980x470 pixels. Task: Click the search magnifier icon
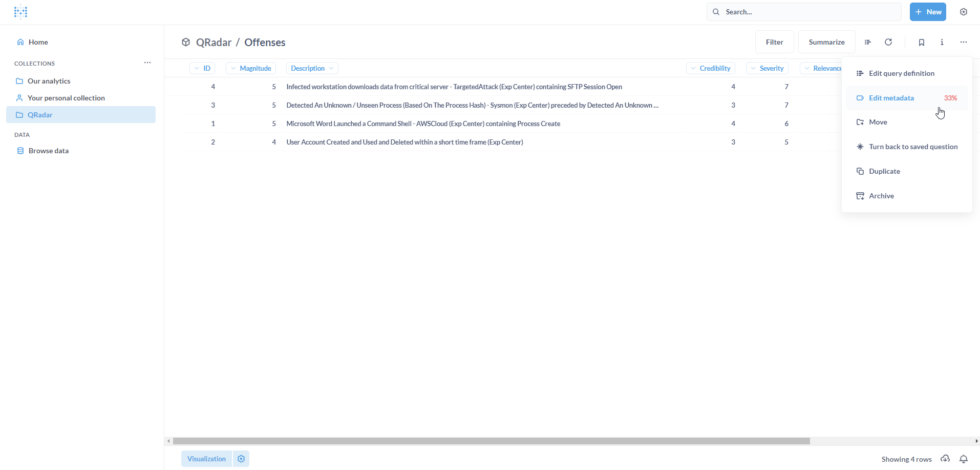pos(716,12)
